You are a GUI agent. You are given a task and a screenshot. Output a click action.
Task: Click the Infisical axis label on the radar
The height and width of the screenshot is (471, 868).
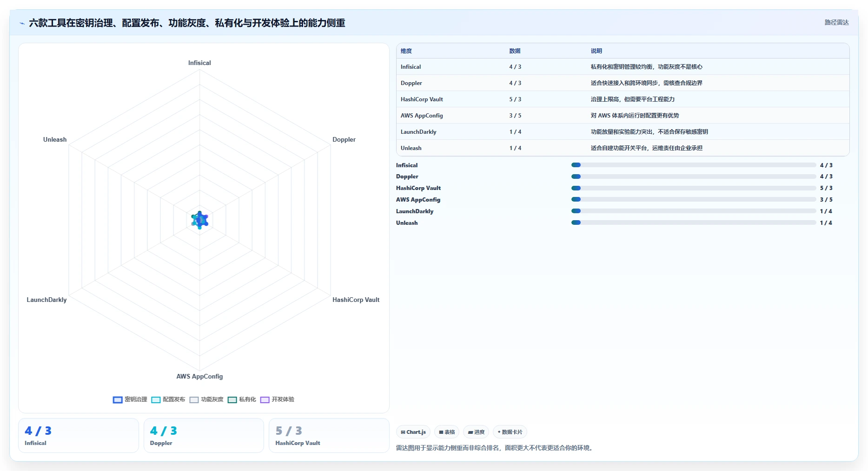[199, 63]
